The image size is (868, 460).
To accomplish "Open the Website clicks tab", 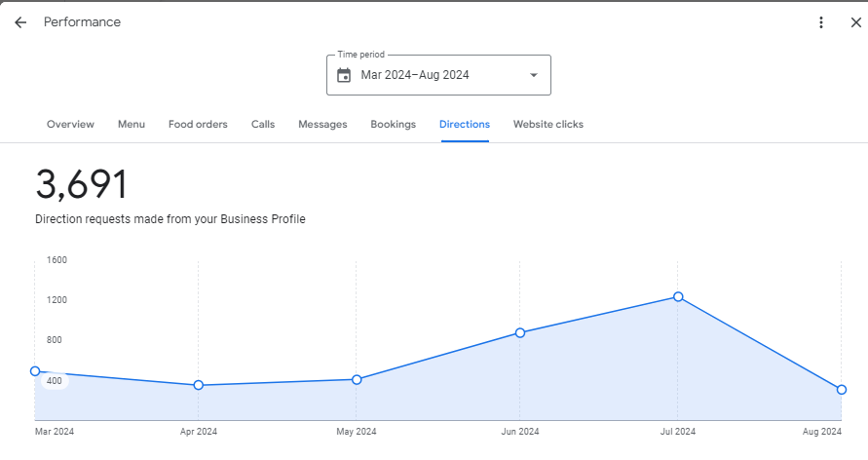I will click(548, 125).
